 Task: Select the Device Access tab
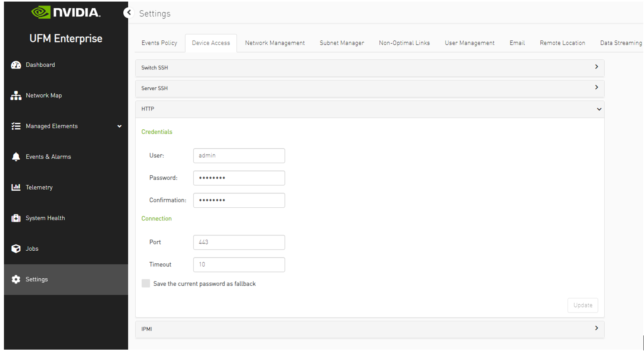coord(211,43)
